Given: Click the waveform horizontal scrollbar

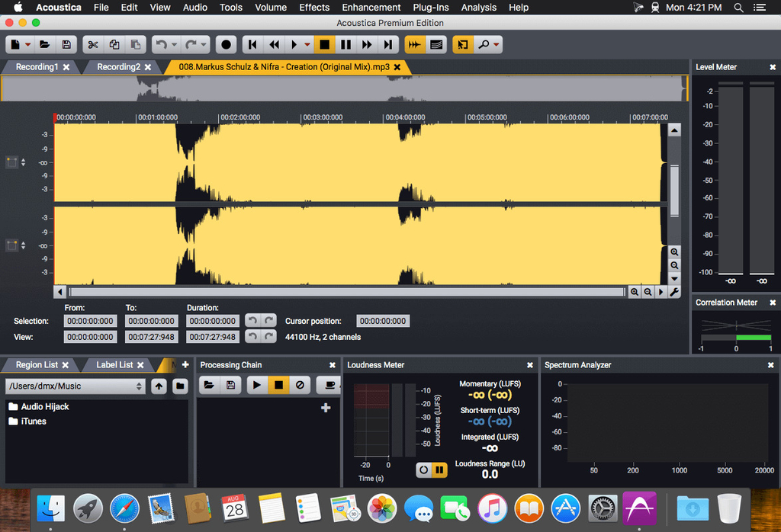Looking at the screenshot, I should coord(347,292).
